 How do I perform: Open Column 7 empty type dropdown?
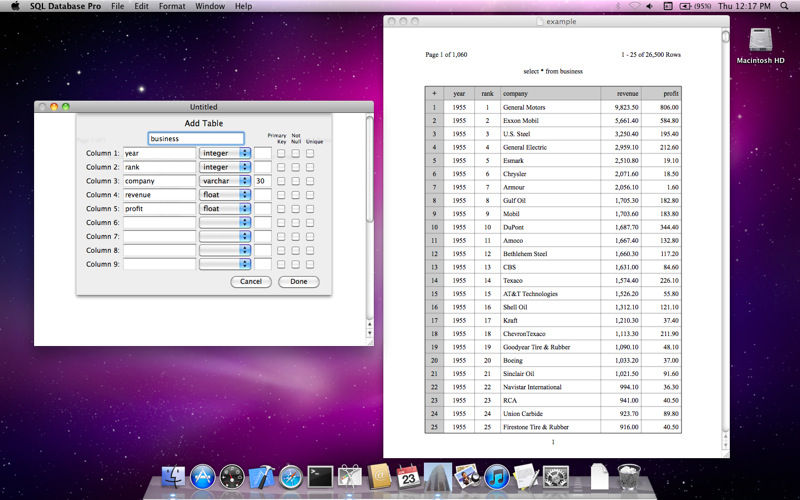pos(225,236)
